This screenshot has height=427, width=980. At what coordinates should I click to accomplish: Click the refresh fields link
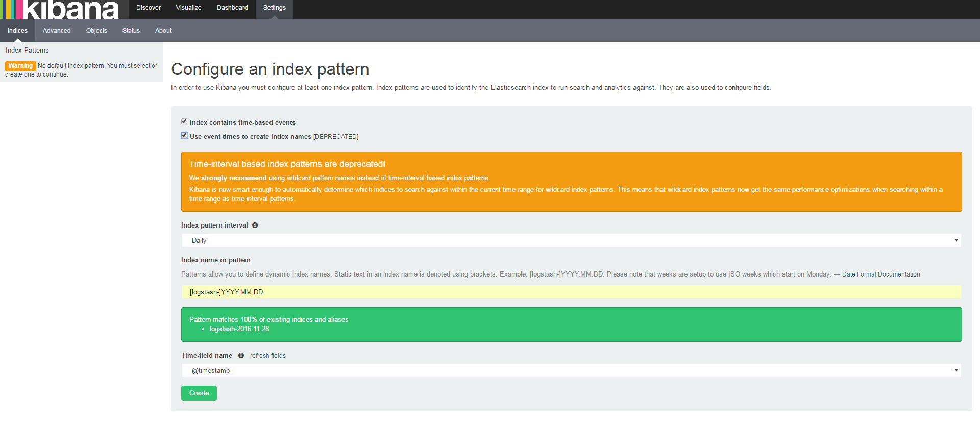point(268,356)
